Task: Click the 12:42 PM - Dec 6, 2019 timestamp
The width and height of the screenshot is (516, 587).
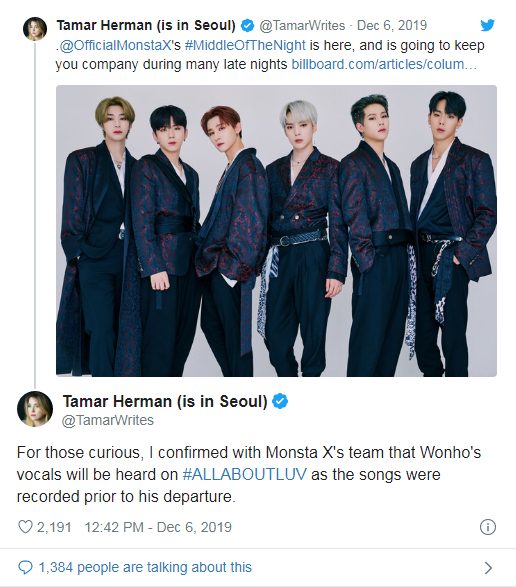Action: 158,527
